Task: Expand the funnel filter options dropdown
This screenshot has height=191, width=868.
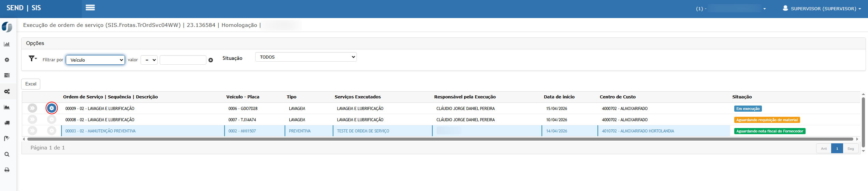Action: click(x=33, y=59)
